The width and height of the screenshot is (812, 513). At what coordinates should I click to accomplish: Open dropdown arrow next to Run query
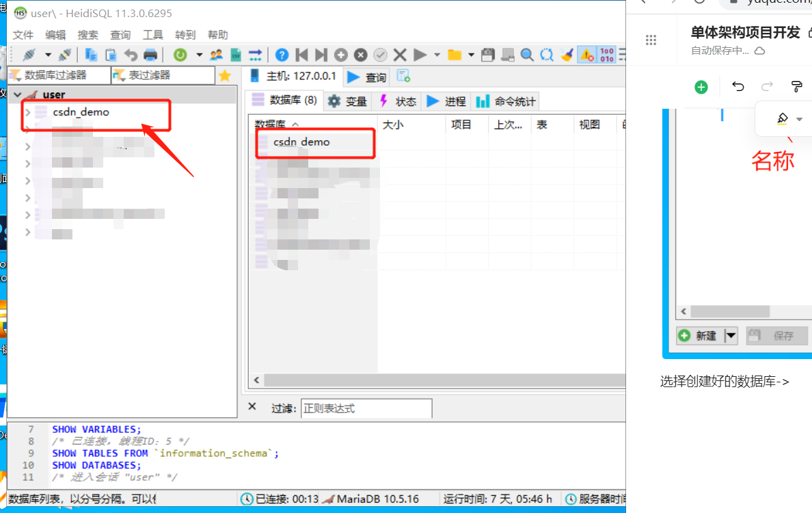[437, 55]
